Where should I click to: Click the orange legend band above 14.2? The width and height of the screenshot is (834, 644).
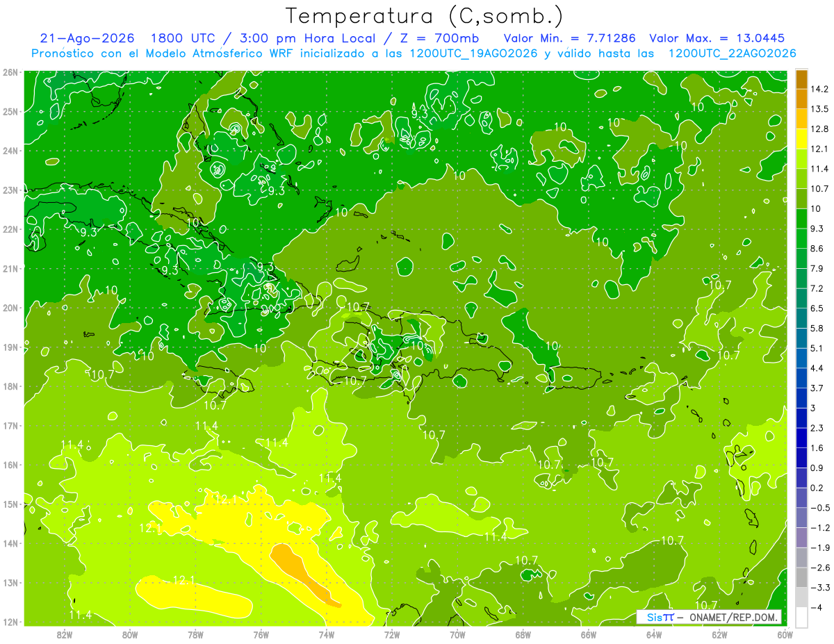point(801,79)
